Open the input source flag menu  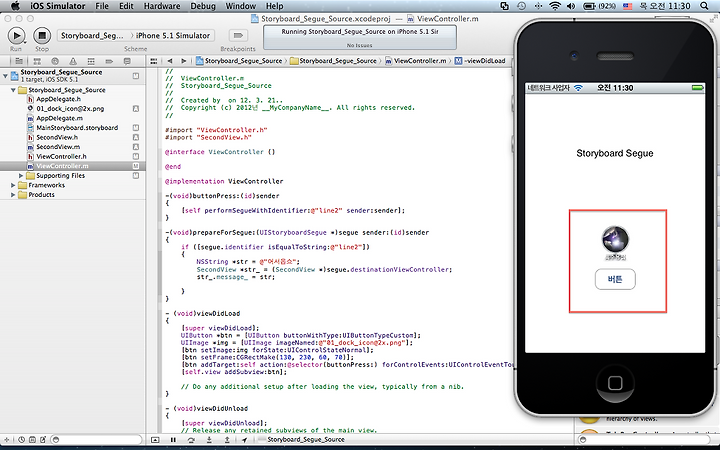[627, 6]
